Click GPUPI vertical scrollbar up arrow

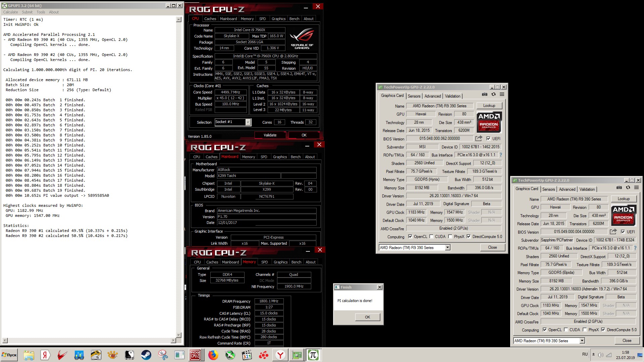179,20
